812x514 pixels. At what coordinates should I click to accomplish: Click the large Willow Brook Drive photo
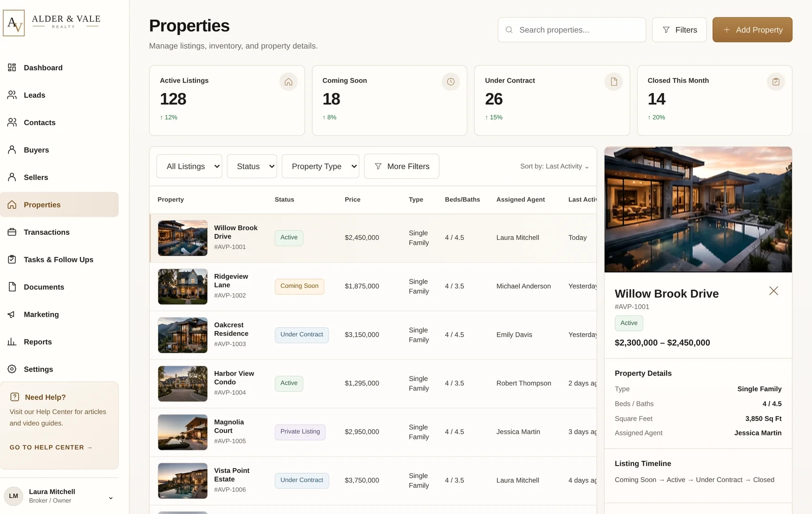[698, 209]
